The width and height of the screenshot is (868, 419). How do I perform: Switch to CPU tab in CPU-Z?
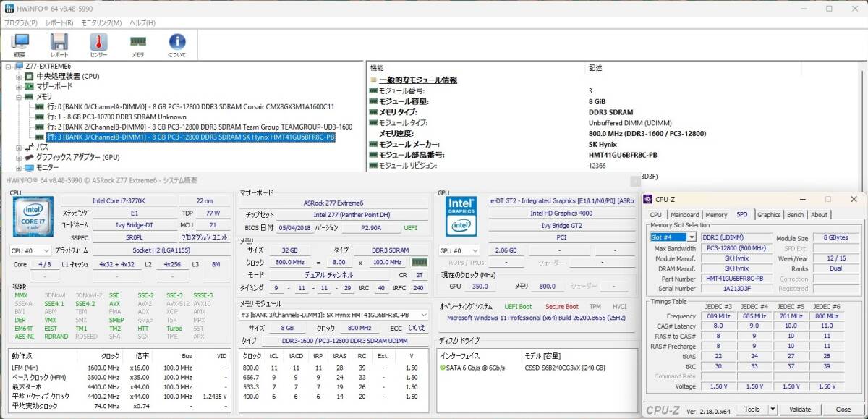tap(656, 215)
